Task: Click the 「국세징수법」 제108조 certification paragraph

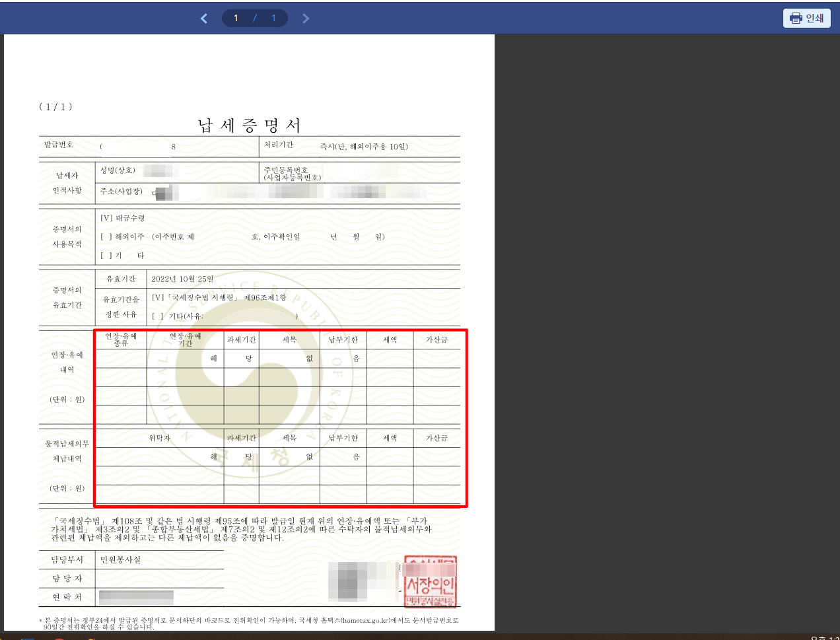Action: [x=241, y=529]
